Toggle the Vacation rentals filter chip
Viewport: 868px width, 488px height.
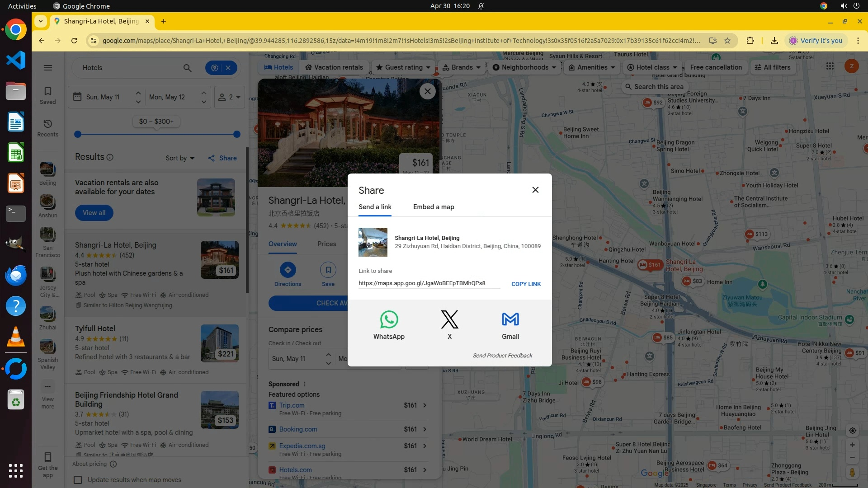[334, 67]
